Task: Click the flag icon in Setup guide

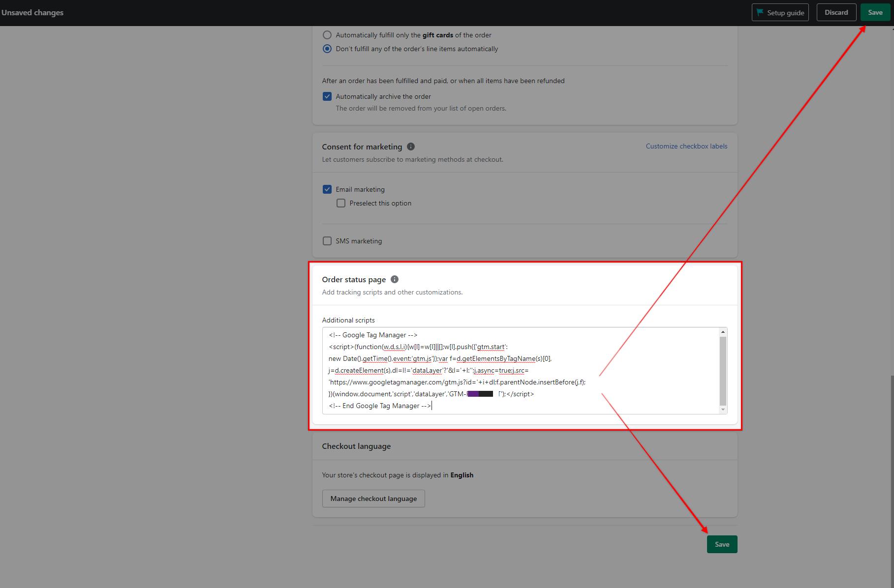Action: click(x=760, y=12)
